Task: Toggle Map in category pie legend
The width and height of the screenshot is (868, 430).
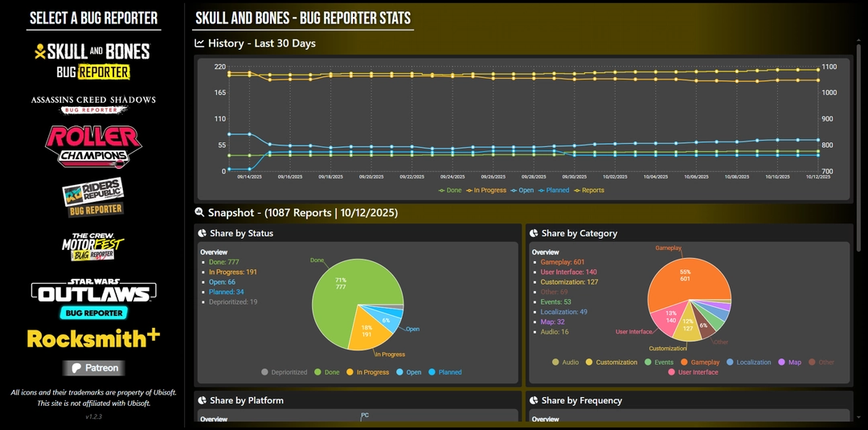Action: click(790, 362)
